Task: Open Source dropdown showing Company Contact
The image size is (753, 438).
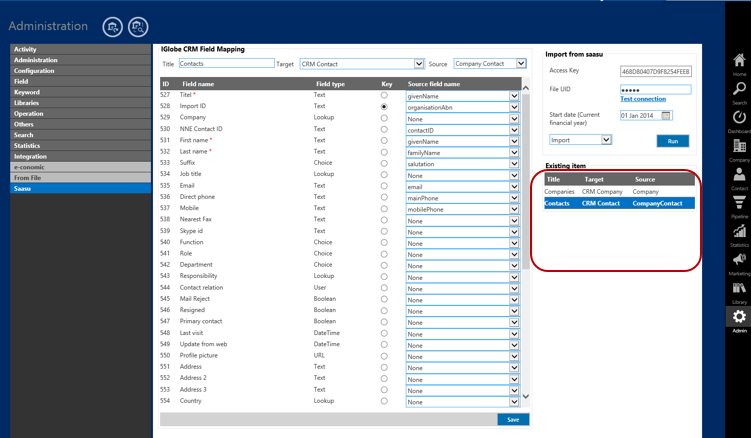Action: [490, 63]
